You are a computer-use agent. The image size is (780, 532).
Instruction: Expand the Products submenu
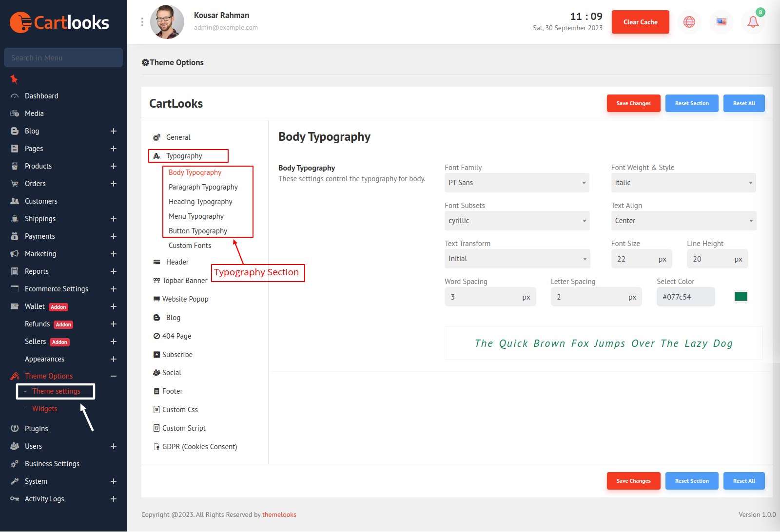[113, 166]
